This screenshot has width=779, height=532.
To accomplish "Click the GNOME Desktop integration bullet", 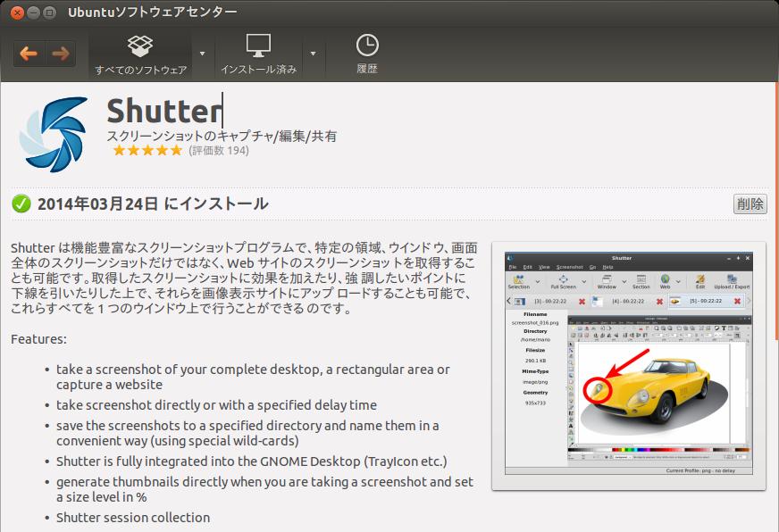I will tap(251, 461).
